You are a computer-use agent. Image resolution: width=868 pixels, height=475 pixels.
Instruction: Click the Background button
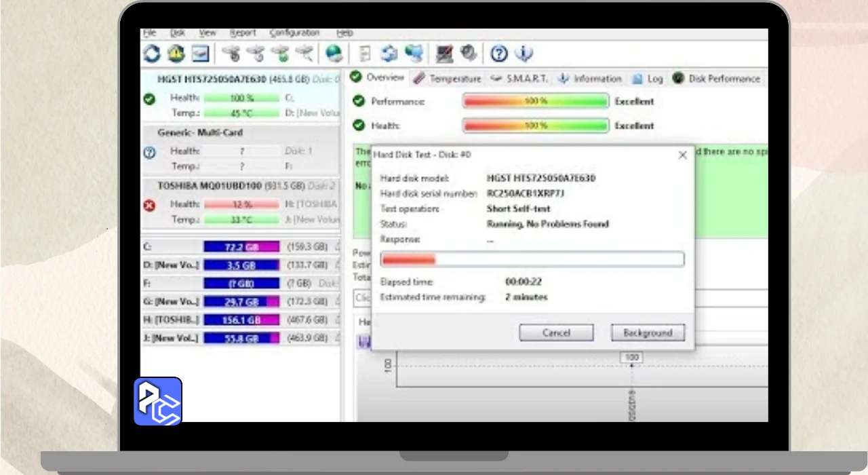pyautogui.click(x=648, y=332)
